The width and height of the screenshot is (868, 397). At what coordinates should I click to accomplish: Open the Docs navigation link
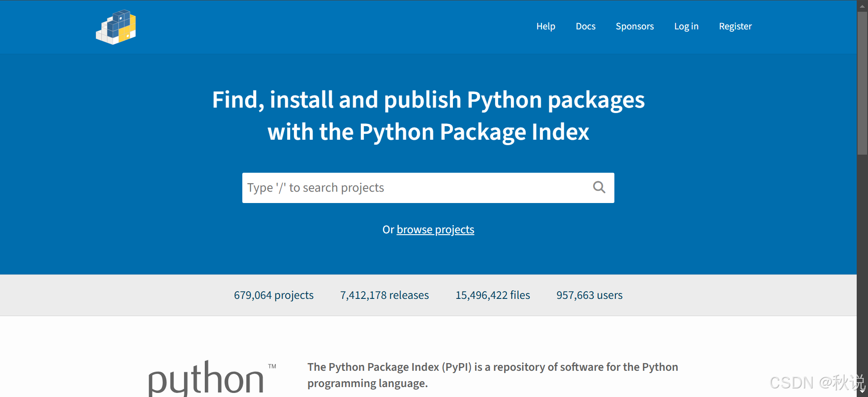(x=585, y=26)
